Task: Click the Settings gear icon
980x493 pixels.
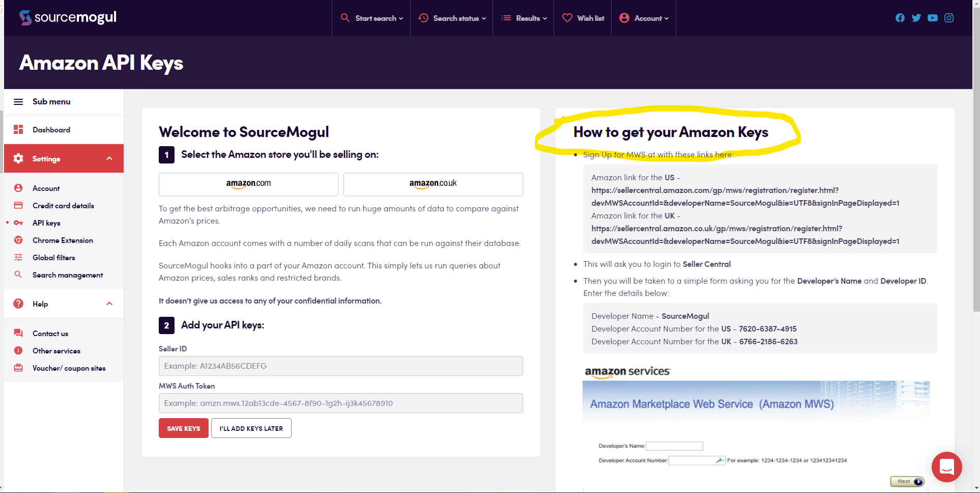Action: tap(18, 158)
